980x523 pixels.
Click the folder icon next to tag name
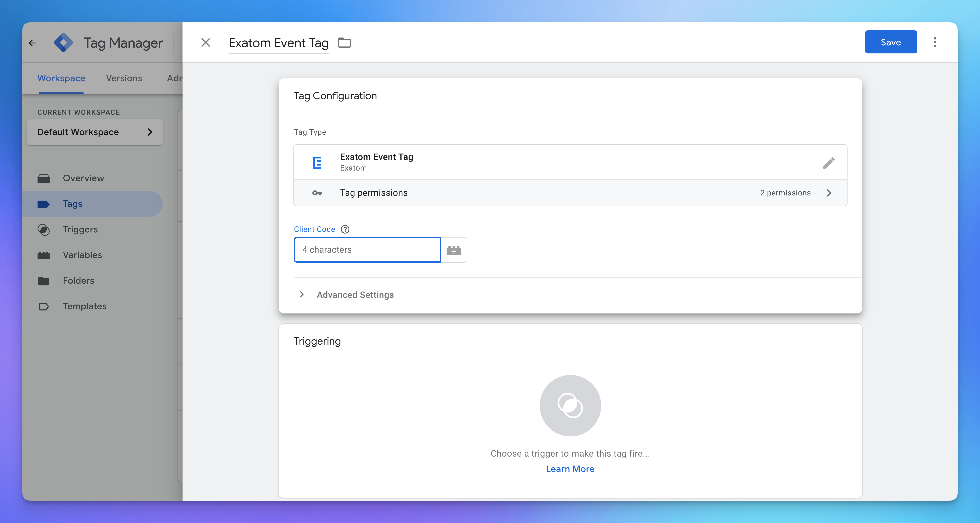(344, 43)
